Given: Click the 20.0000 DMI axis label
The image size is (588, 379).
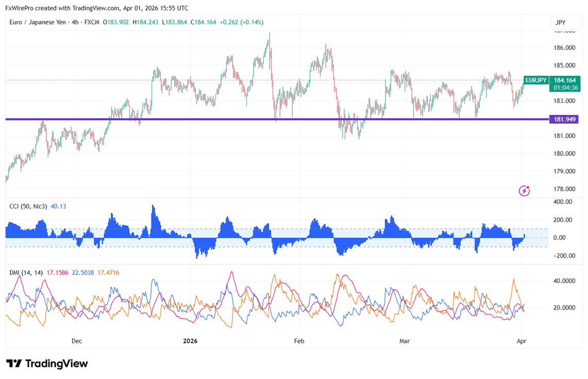Looking at the screenshot, I should [x=564, y=307].
